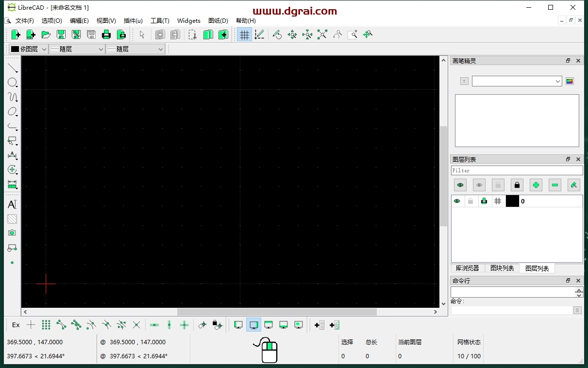Select the Create Block tool
Image resolution: width=588 pixels, height=368 pixels.
12,248
